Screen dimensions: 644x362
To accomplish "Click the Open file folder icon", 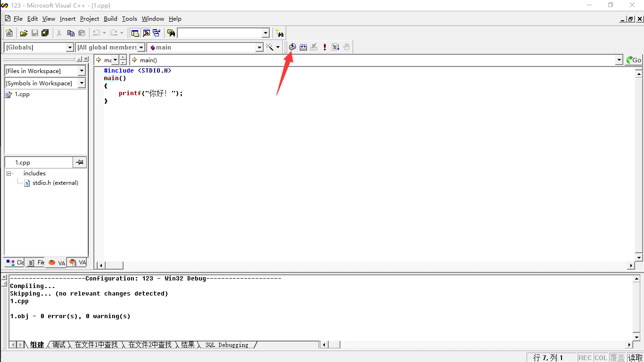I will click(x=24, y=33).
